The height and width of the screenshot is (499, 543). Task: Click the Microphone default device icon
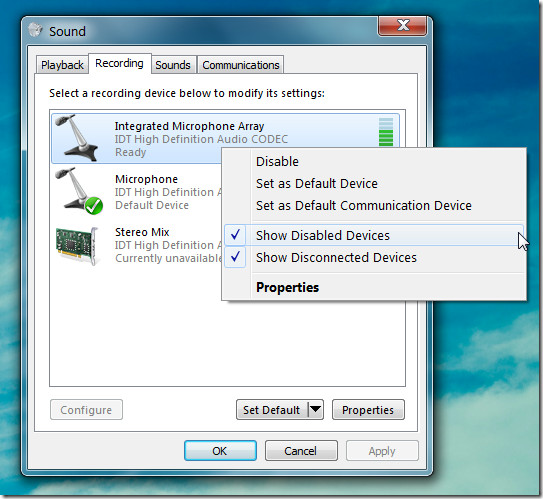pyautogui.click(x=79, y=191)
